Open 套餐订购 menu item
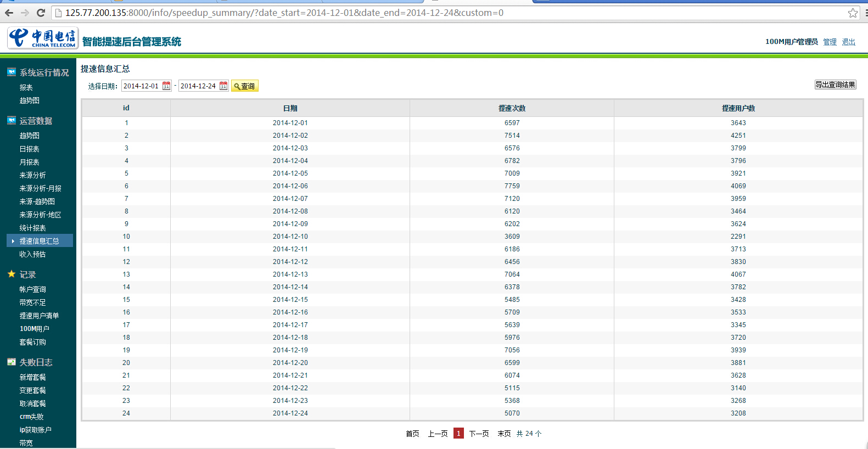868x449 pixels. 32,342
